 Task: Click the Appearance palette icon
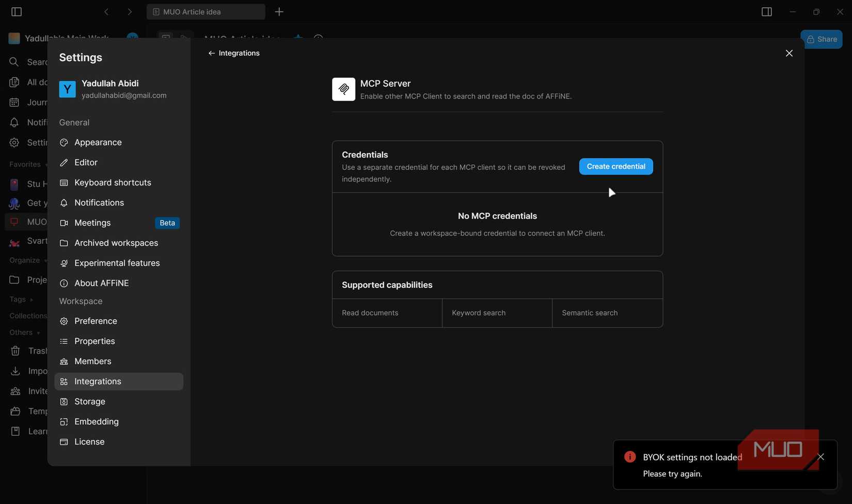(64, 143)
